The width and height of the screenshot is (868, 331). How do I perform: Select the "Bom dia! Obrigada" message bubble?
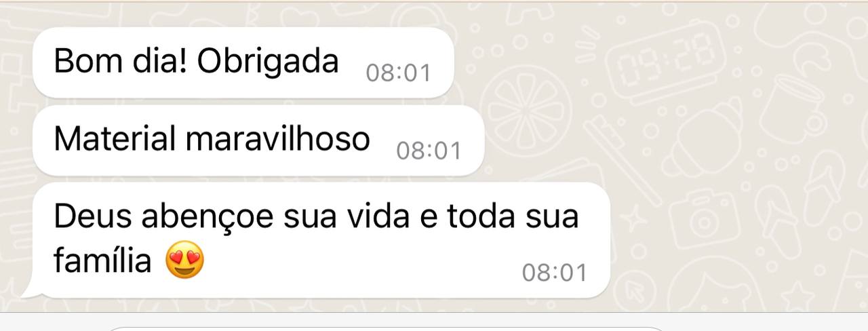pos(243,62)
